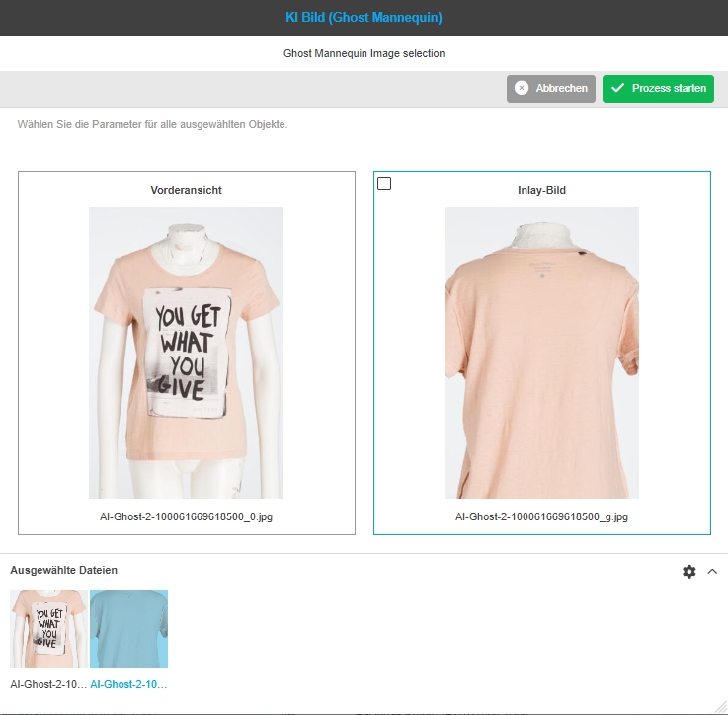Click the KI Bild (Ghost Mannequin) dialog title
The width and height of the screenshot is (728, 715).
click(364, 17)
